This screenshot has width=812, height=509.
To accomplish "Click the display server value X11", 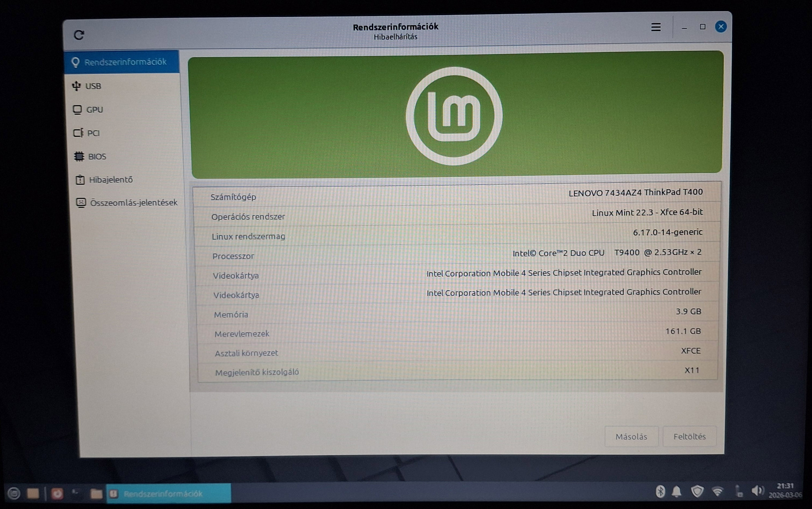I will pos(692,370).
